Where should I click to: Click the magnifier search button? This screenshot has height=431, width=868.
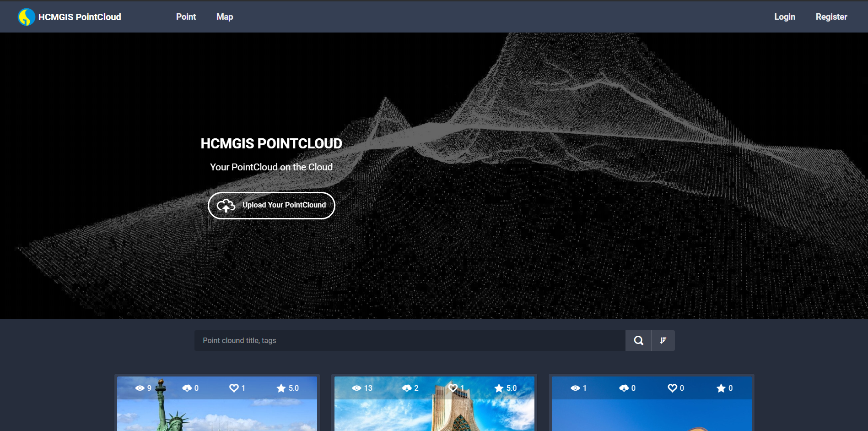pyautogui.click(x=638, y=340)
